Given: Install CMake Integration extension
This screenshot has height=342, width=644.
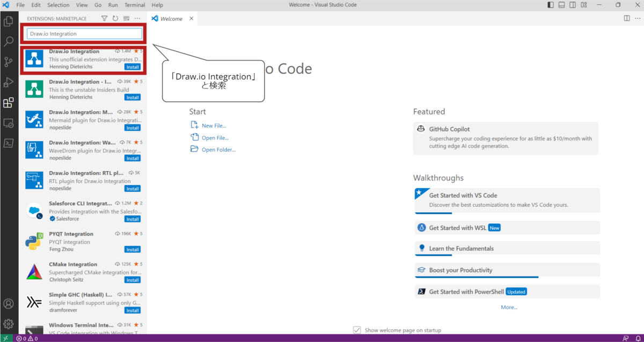Looking at the screenshot, I should pos(133,280).
